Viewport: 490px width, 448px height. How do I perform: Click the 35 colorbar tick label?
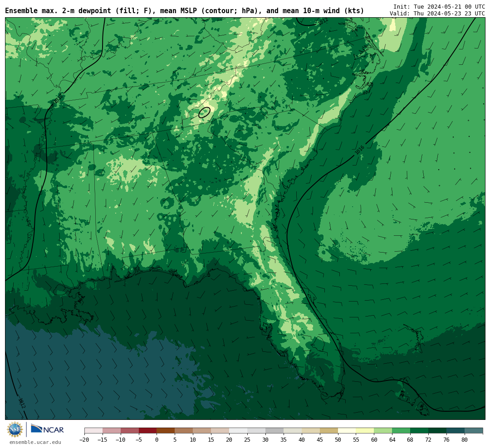coord(284,439)
